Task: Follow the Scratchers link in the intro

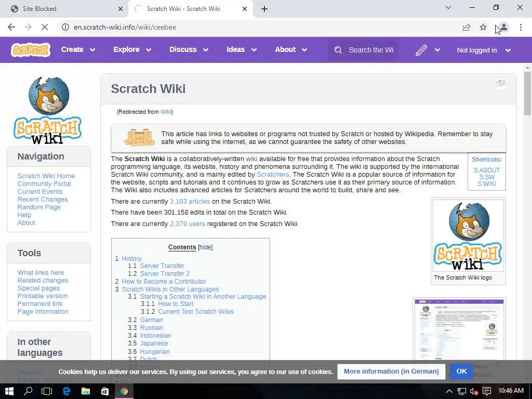Action: click(273, 175)
